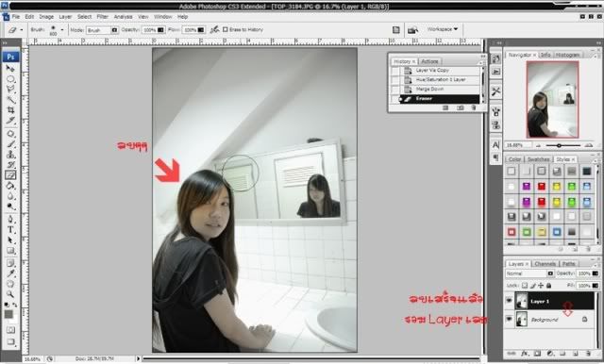Image resolution: width=604 pixels, height=364 pixels.
Task: Open the Image menu
Action: 46,17
